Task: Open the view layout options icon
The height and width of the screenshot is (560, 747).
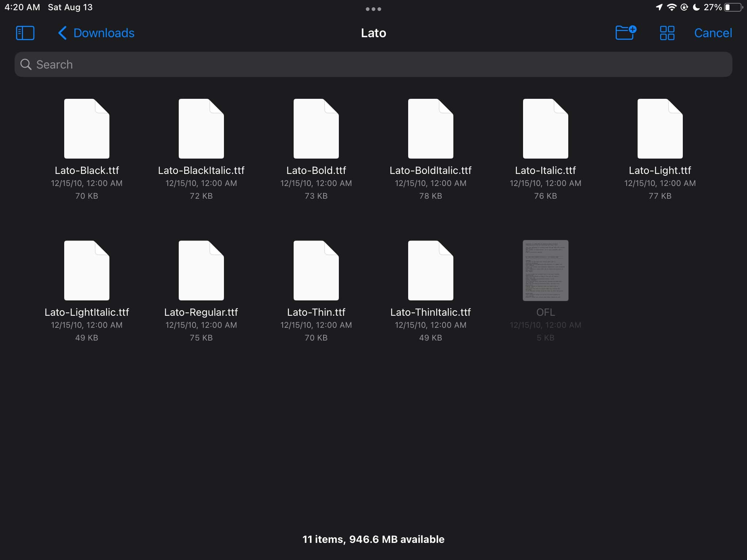Action: pos(667,33)
